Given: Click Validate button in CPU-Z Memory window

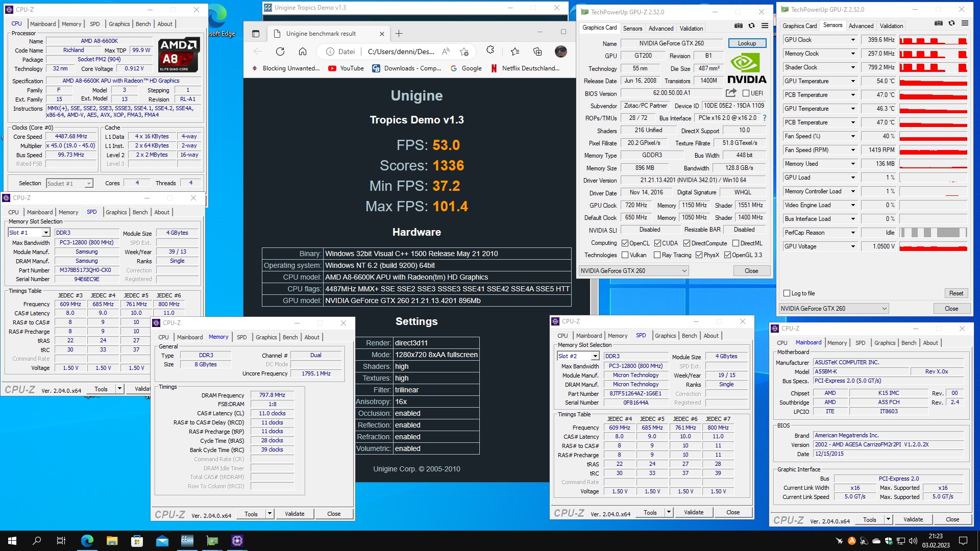Looking at the screenshot, I should coord(295,514).
